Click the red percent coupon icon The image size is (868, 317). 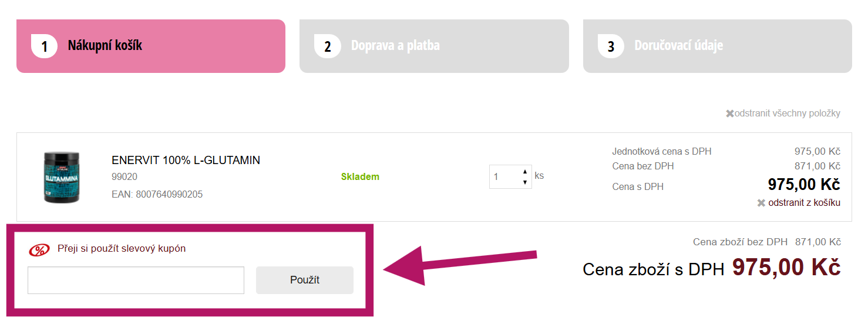(x=39, y=249)
